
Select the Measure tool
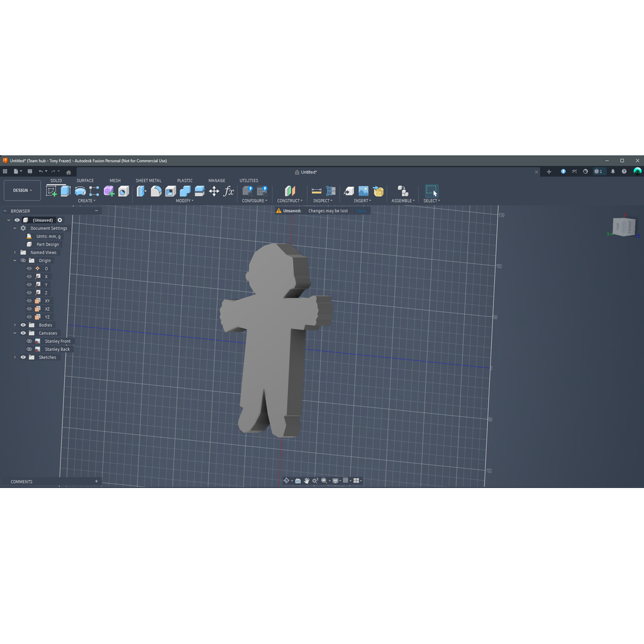[316, 191]
